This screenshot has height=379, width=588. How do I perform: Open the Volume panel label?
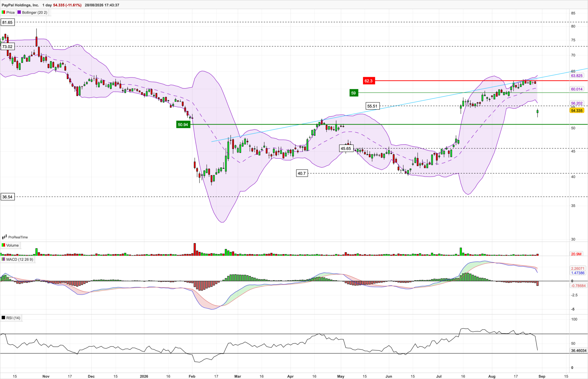(x=13, y=245)
